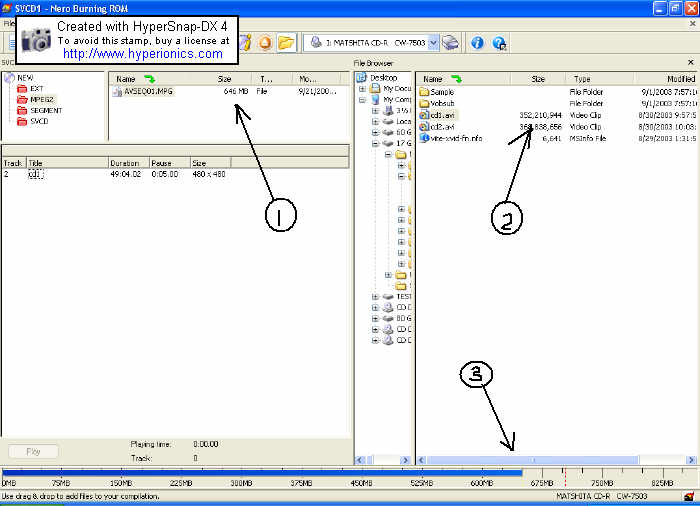
Task: Collapse the 17 G drive node
Action: click(x=375, y=143)
